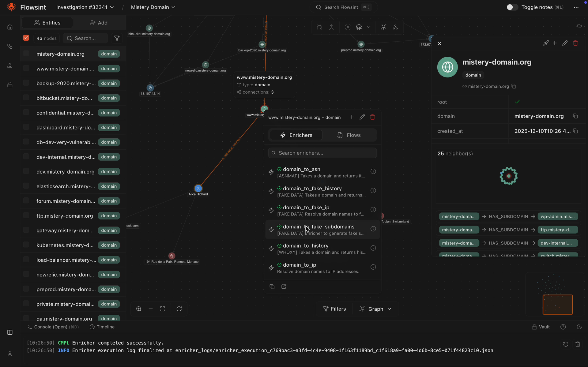Open the Investigation #32341 dropdown
Image resolution: width=588 pixels, height=367 pixels.
85,7
